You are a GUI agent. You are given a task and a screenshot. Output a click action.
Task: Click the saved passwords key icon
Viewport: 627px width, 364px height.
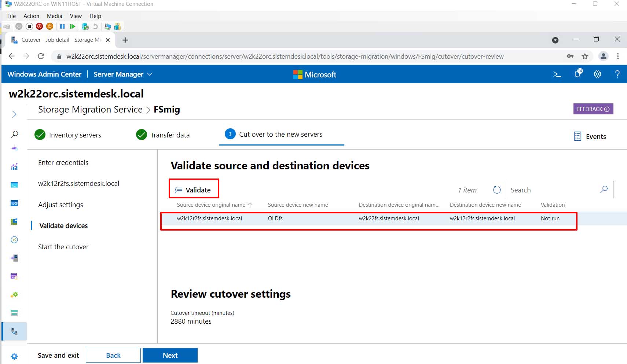click(x=570, y=56)
